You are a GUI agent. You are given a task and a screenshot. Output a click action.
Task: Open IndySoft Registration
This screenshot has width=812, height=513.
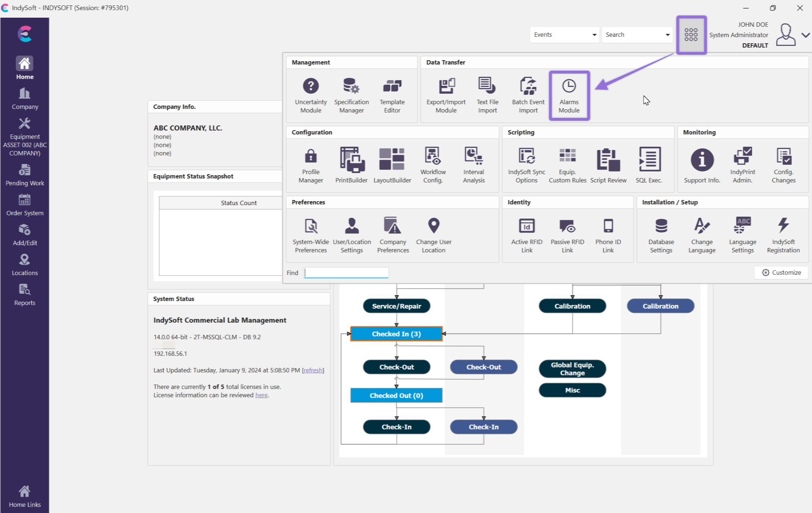pyautogui.click(x=783, y=235)
